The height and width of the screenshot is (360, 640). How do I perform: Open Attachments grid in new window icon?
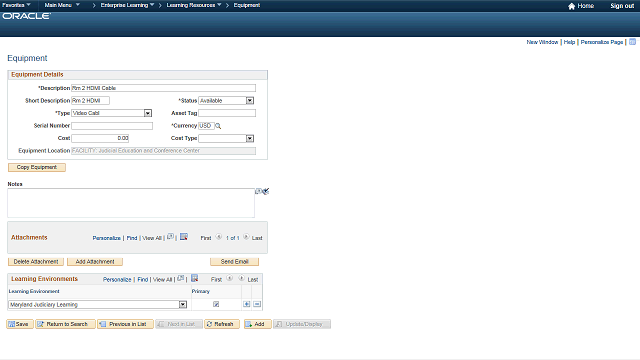pyautogui.click(x=171, y=237)
